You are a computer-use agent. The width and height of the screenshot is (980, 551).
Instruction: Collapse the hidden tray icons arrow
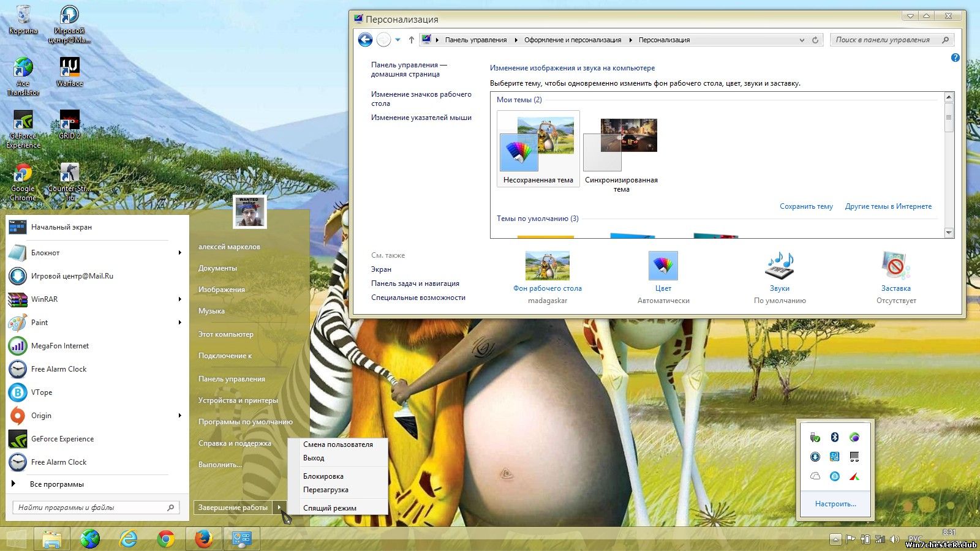coord(835,539)
